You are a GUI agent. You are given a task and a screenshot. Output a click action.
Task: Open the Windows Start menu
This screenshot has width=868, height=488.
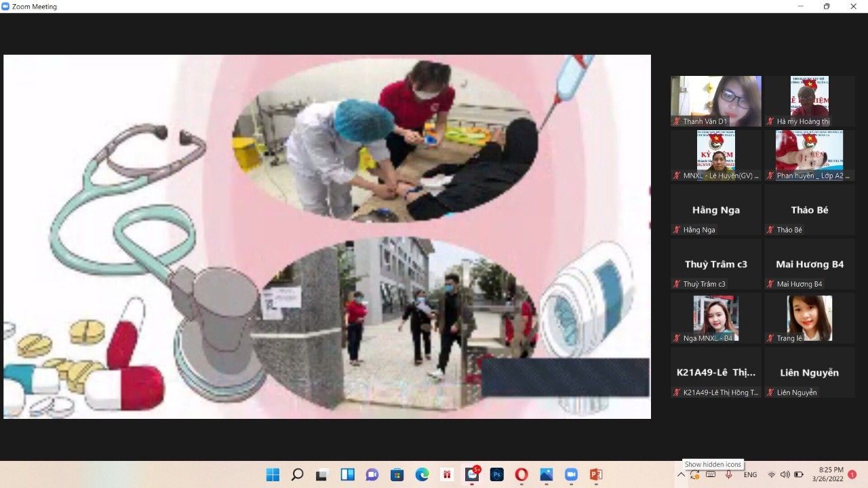[273, 474]
